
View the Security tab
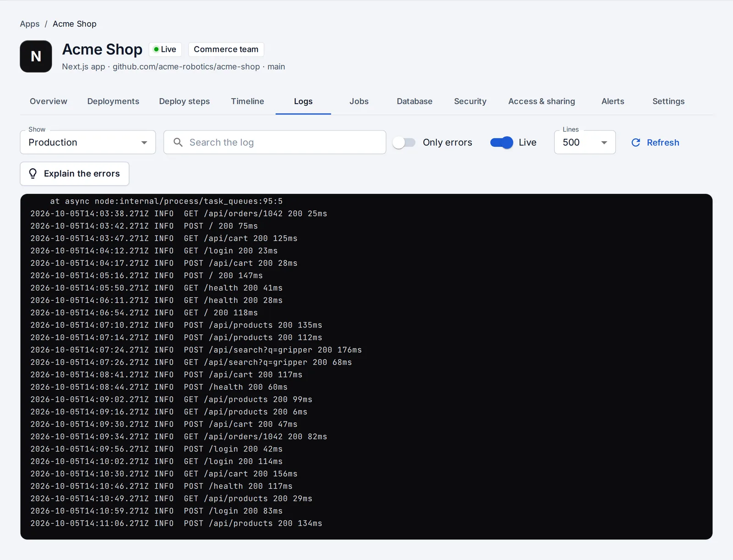[470, 101]
